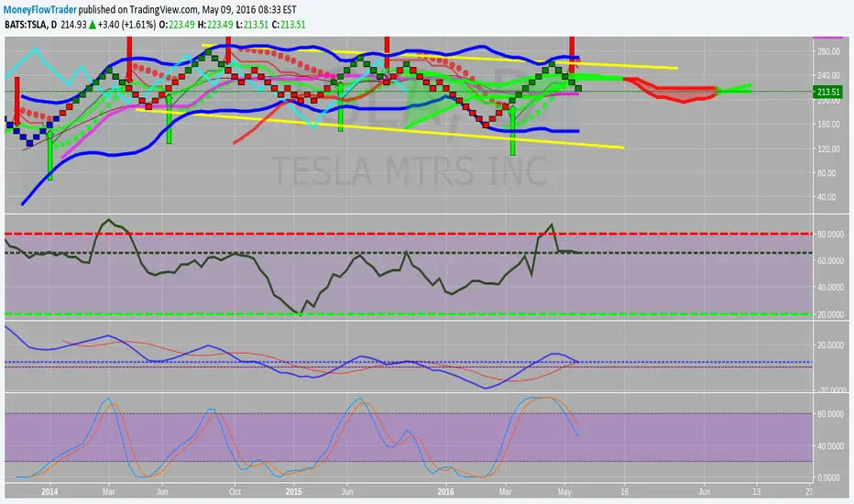Click the 60.0000 label on RSI pane axis
This screenshot has width=854, height=504.
click(830, 261)
